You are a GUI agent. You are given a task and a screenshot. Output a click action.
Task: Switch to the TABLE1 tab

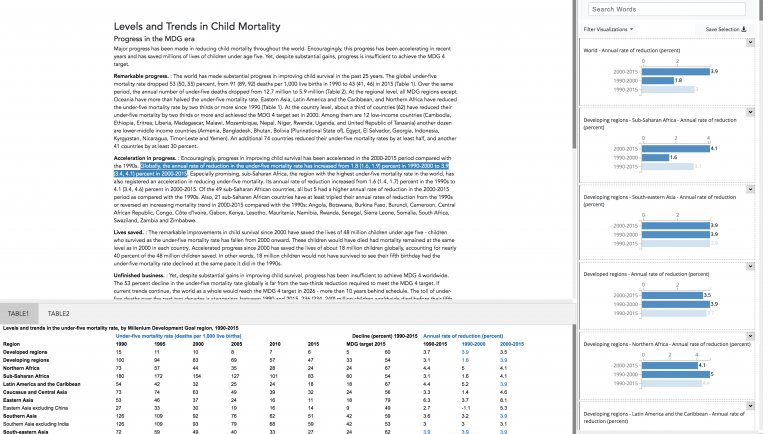20,313
